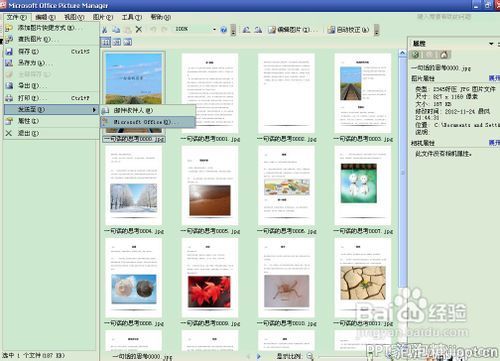This screenshot has height=361, width=500.
Task: Click file name label 一句话的思考0000.jpg under thumbnail
Action: pos(134,139)
